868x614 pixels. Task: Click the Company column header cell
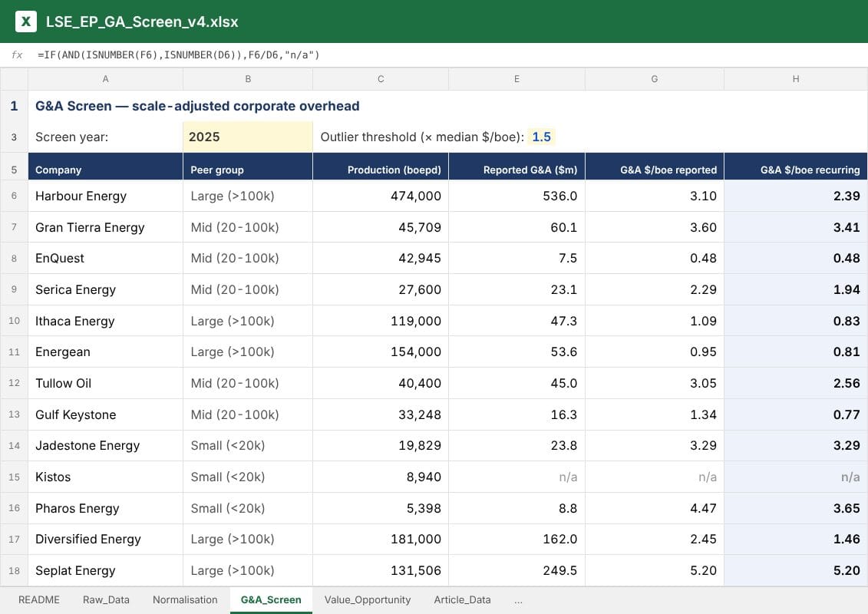point(105,166)
